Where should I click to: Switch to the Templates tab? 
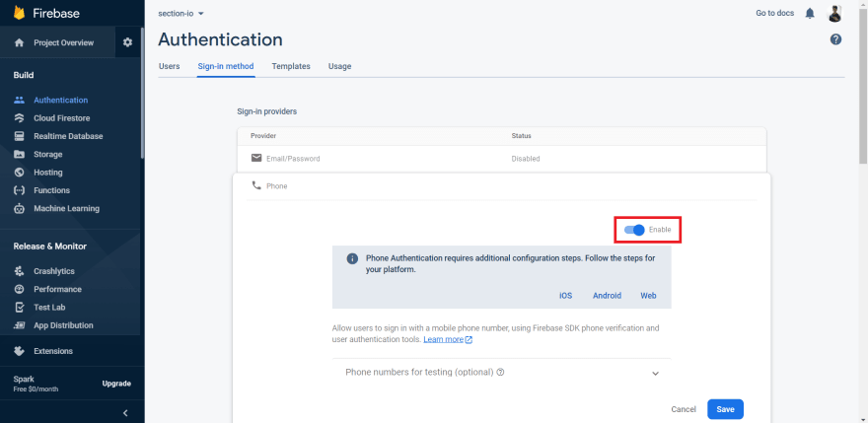tap(291, 66)
